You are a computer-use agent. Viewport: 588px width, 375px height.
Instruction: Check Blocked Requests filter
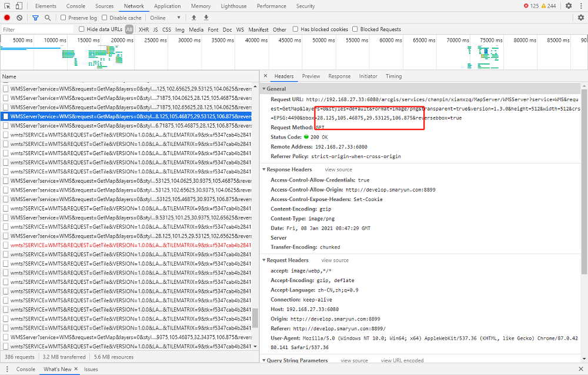click(x=355, y=29)
